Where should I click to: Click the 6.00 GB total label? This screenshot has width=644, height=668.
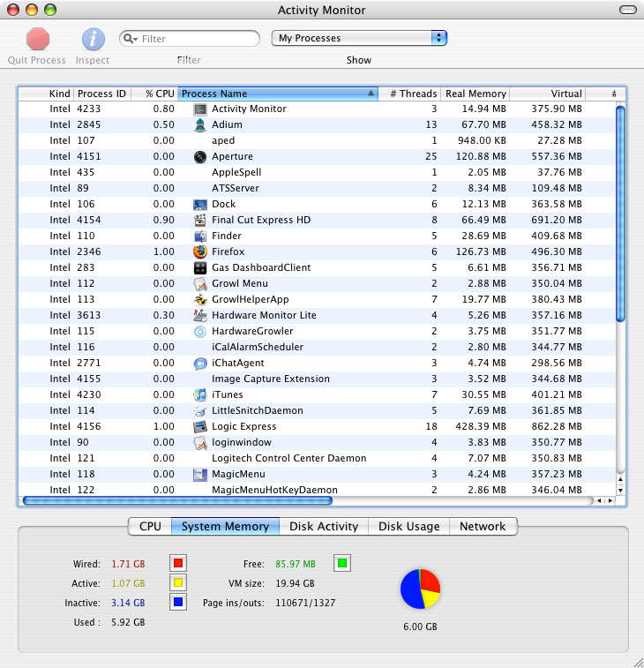pos(420,627)
